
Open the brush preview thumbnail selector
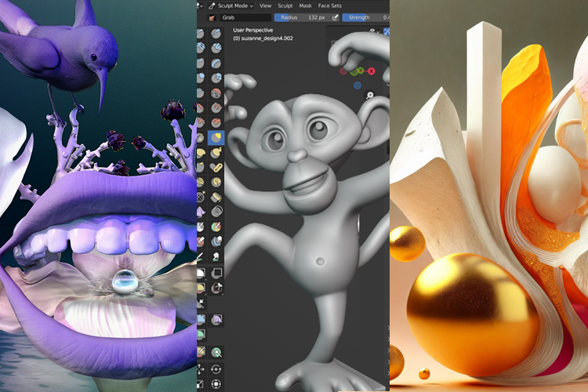[x=211, y=16]
